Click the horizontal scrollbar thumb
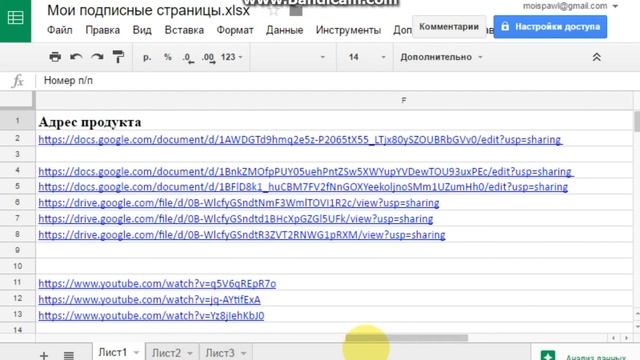This screenshot has width=640, height=360. [x=407, y=338]
